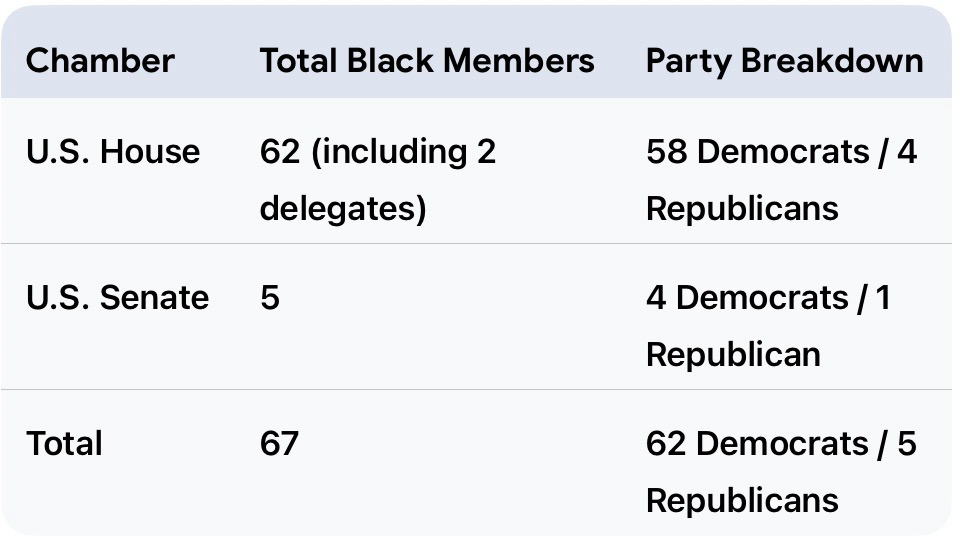
Task: Click the number 62 in the House members cell
Action: [x=280, y=152]
